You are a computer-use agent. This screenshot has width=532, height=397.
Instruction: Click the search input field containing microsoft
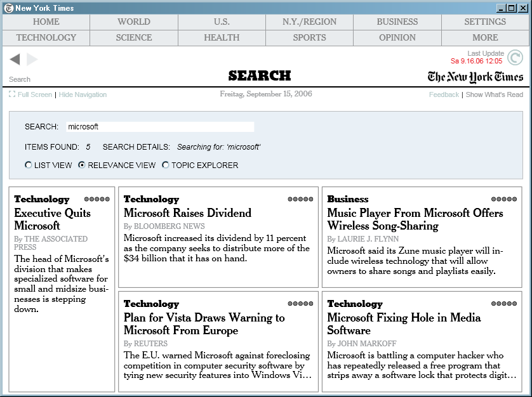[160, 127]
